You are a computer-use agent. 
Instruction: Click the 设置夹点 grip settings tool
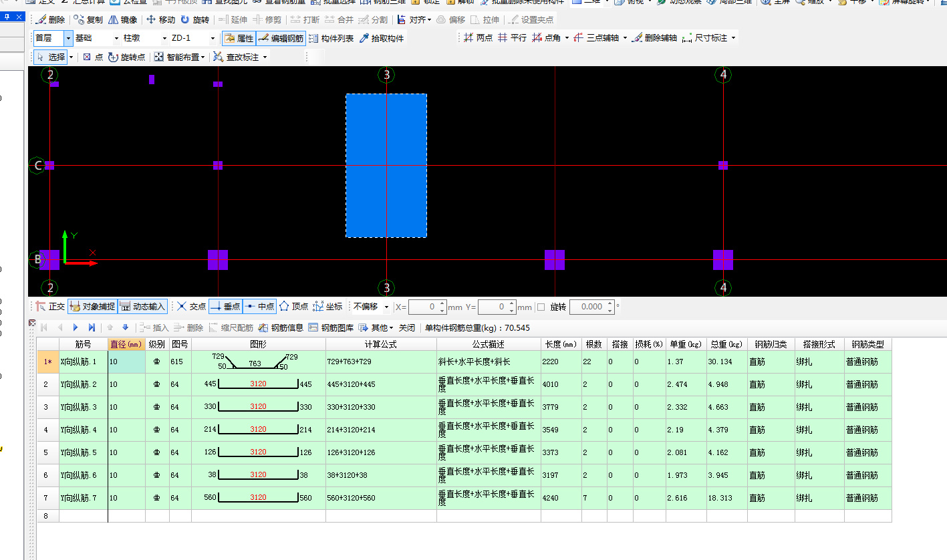click(x=531, y=20)
